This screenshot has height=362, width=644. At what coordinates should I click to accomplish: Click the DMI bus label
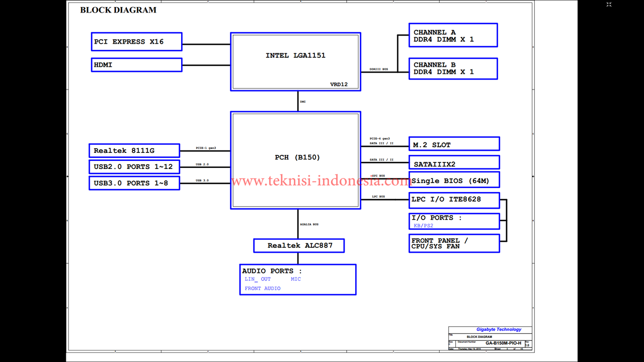point(303,102)
